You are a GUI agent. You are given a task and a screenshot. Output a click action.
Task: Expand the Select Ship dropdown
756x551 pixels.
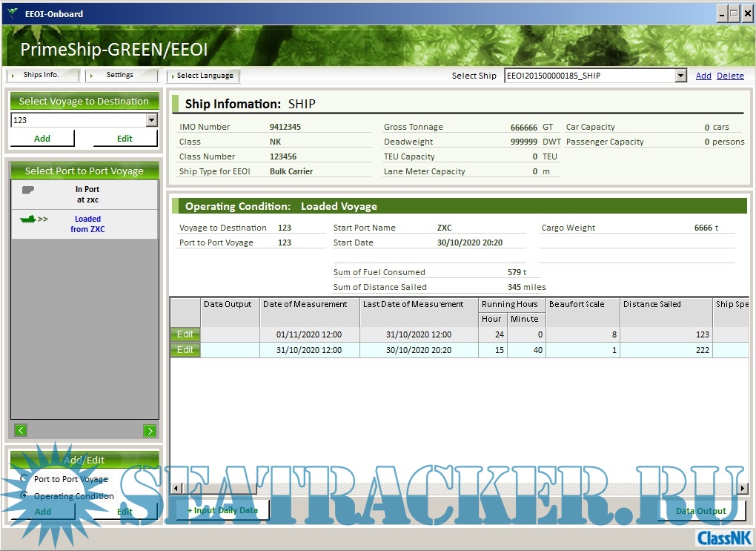point(680,76)
